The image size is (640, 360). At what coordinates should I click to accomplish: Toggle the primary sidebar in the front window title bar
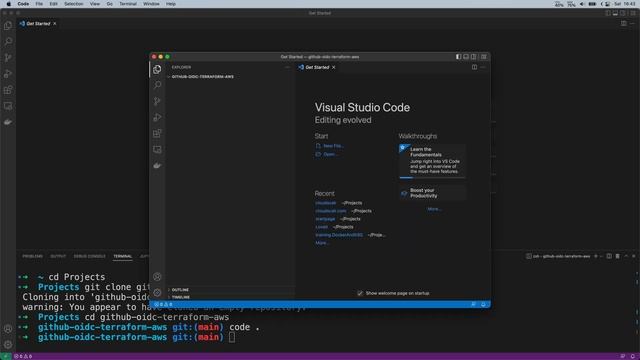(x=458, y=57)
